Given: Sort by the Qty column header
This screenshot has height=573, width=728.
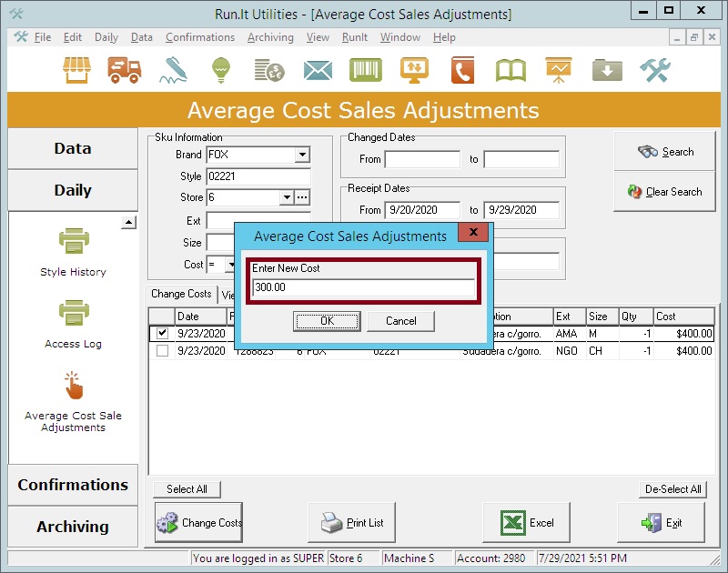Looking at the screenshot, I should tap(635, 317).
